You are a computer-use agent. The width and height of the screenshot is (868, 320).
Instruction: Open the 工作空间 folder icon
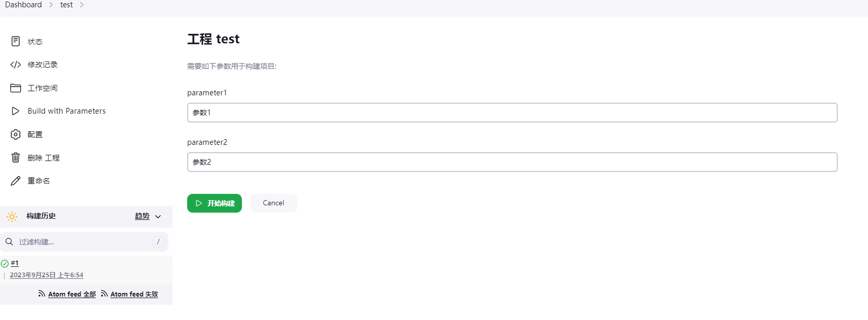(x=16, y=88)
